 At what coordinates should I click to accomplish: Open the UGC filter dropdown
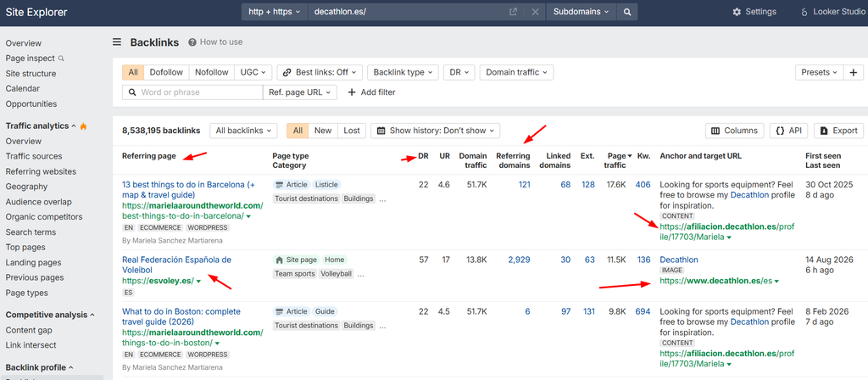[253, 72]
